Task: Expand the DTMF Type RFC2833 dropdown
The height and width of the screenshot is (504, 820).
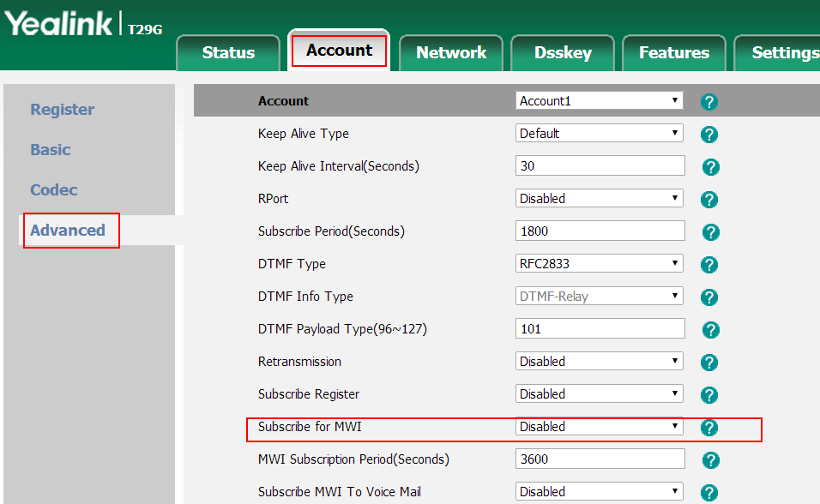Action: coord(600,264)
